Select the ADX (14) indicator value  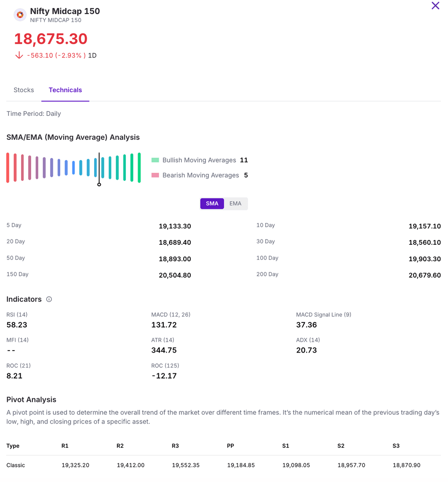pyautogui.click(x=306, y=350)
